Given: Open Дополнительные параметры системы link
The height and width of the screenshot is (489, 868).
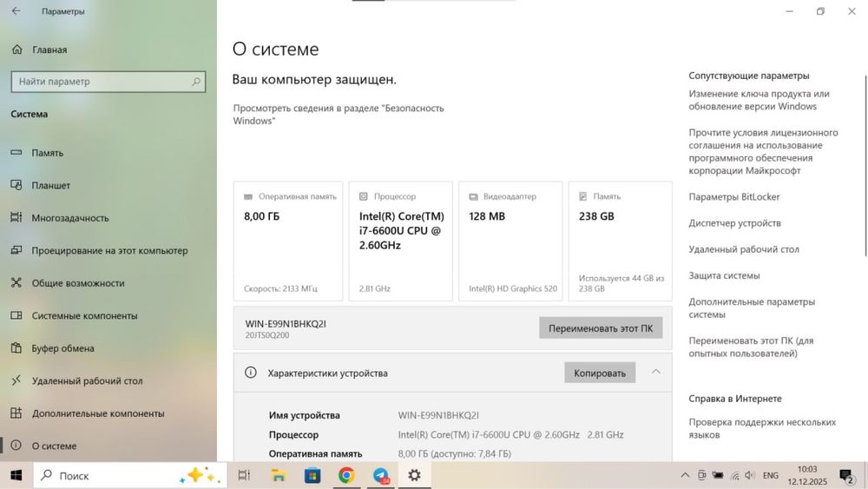Looking at the screenshot, I should click(752, 308).
